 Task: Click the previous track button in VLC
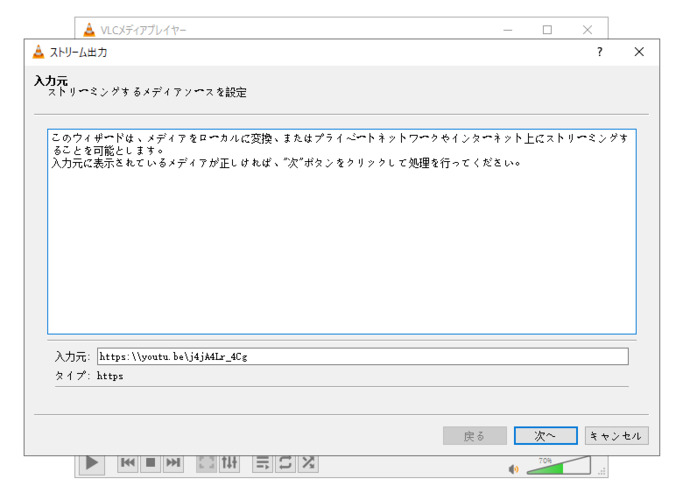click(128, 463)
